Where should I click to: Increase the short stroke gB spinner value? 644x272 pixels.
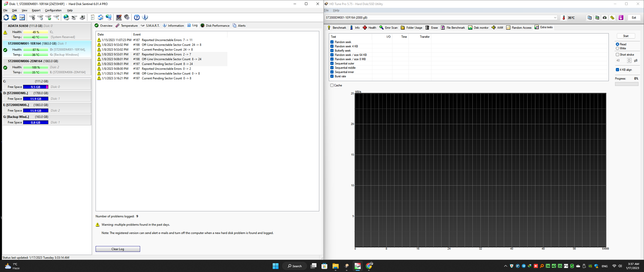click(x=629, y=59)
